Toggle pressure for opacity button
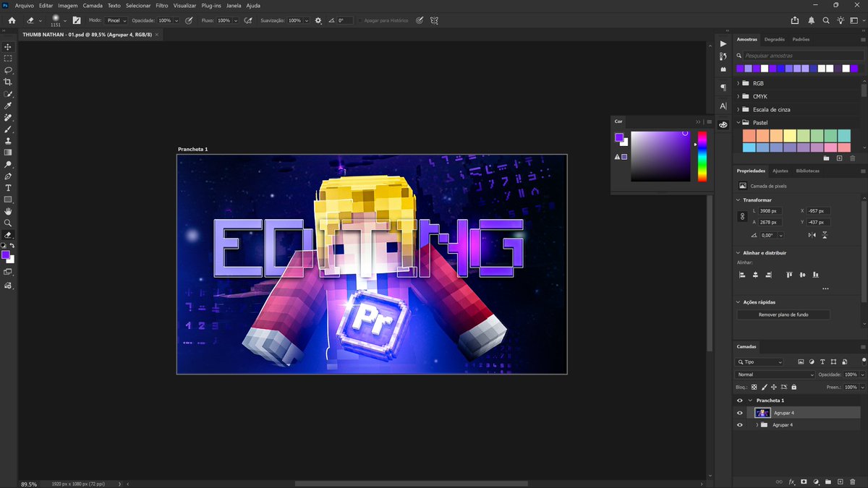 tap(189, 20)
